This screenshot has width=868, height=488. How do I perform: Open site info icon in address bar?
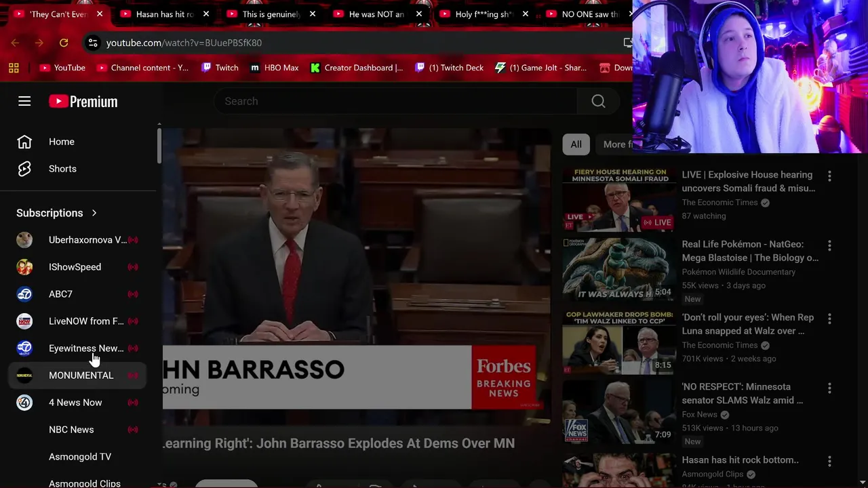click(93, 43)
